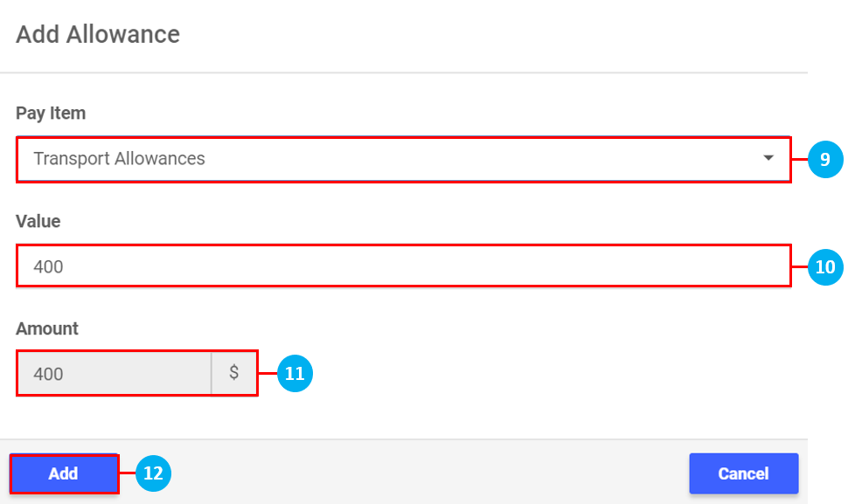Cancel the Add Allowance dialog
The image size is (848, 504).
point(743,473)
